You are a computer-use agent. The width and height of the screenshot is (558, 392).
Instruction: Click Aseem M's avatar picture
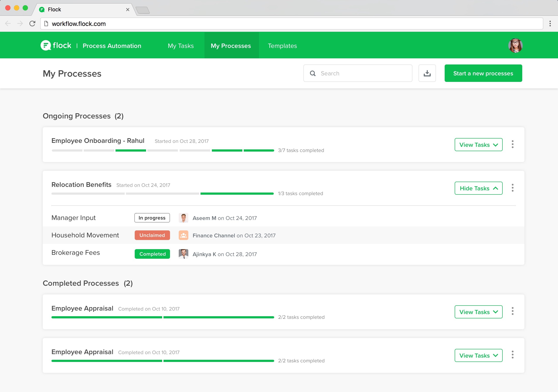coord(183,218)
